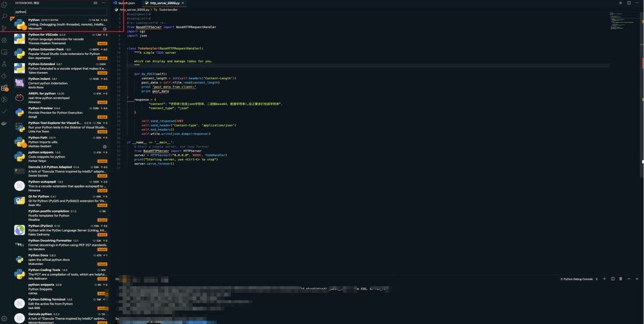Kill terminal with trash icon

(621, 279)
